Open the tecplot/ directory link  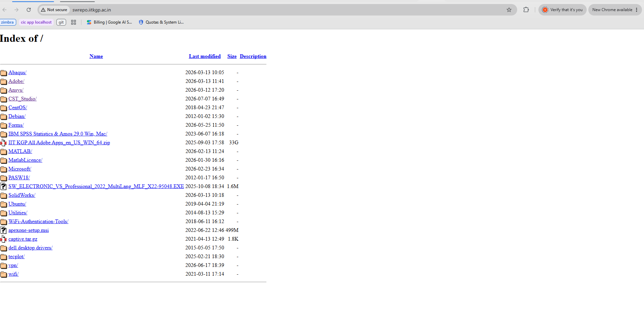17,256
